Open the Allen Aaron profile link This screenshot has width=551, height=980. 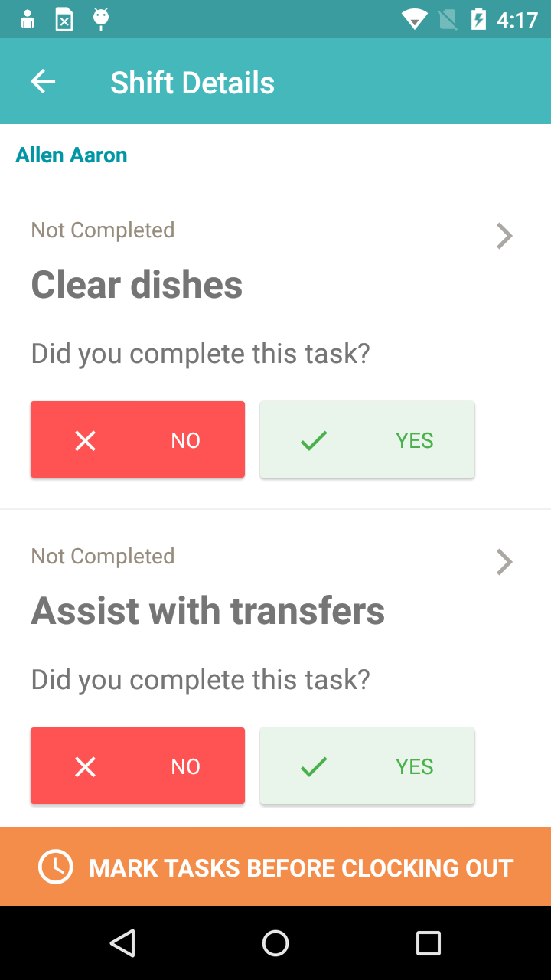pyautogui.click(x=71, y=155)
